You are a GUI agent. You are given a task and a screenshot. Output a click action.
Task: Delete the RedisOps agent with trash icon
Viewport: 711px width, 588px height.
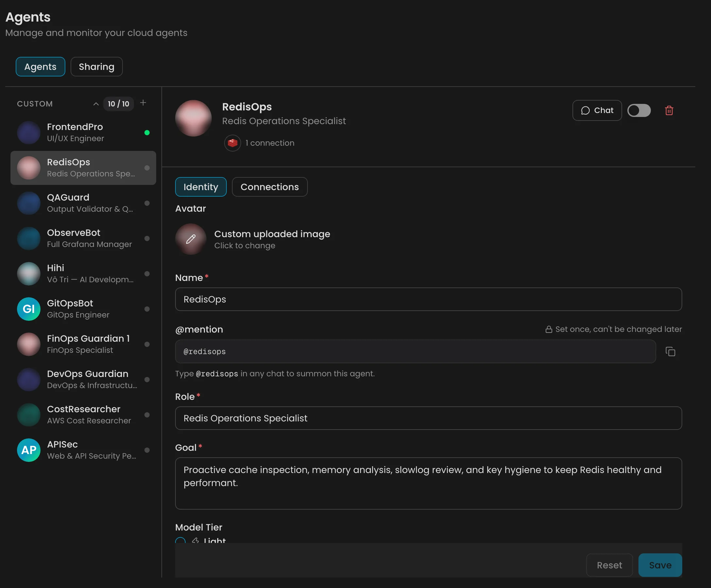tap(669, 110)
